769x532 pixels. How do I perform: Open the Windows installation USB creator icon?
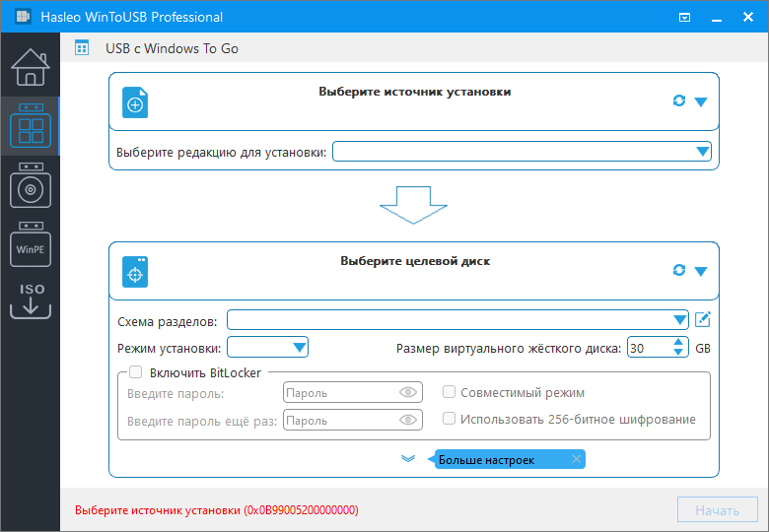[x=31, y=185]
